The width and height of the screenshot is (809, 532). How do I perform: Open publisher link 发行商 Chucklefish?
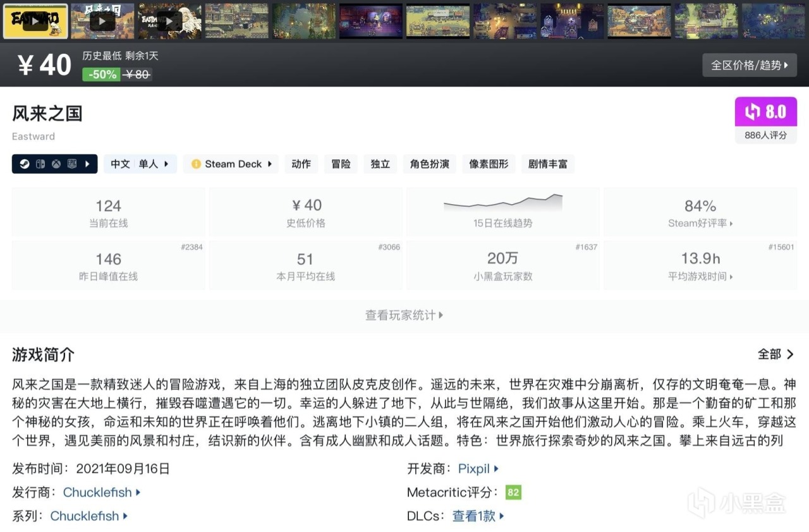tap(102, 492)
